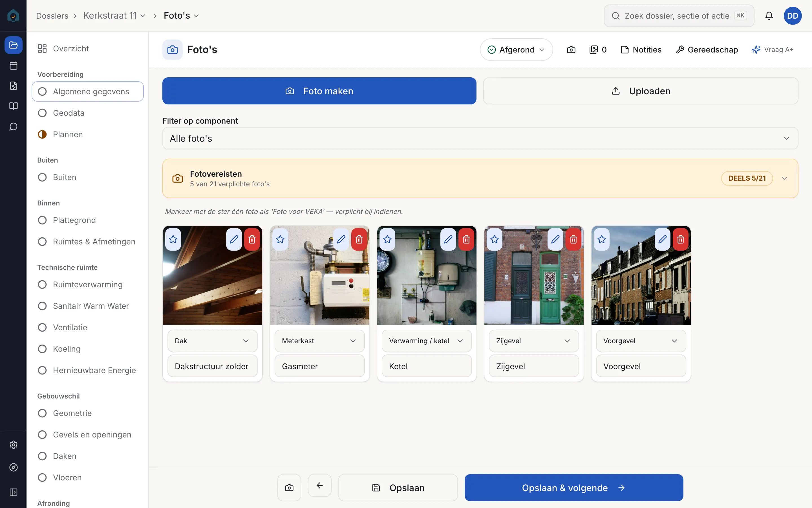Click Foto maken button
Image resolution: width=812 pixels, height=508 pixels.
coord(319,91)
